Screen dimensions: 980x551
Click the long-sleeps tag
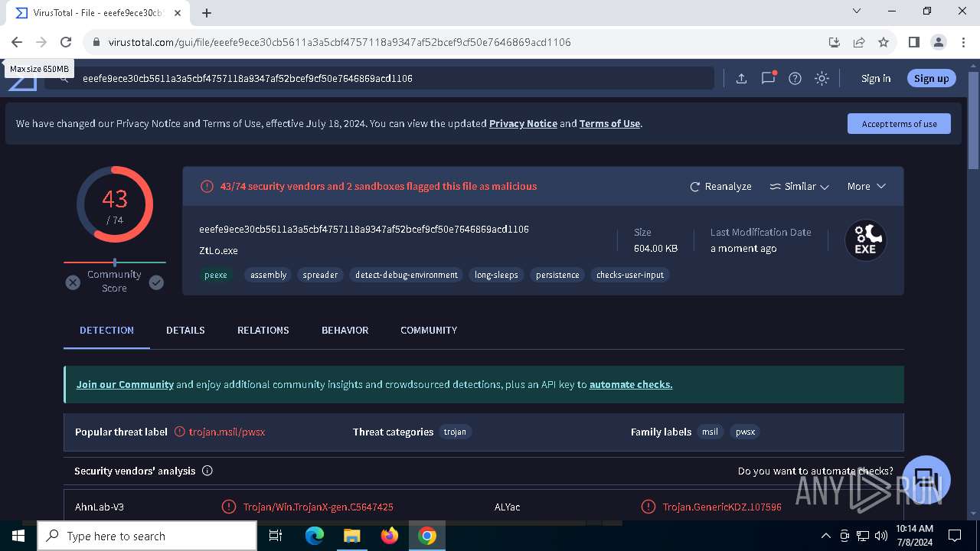click(496, 275)
